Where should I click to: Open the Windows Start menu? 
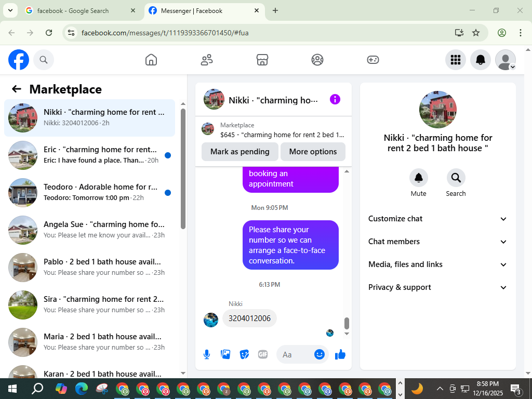(12, 389)
